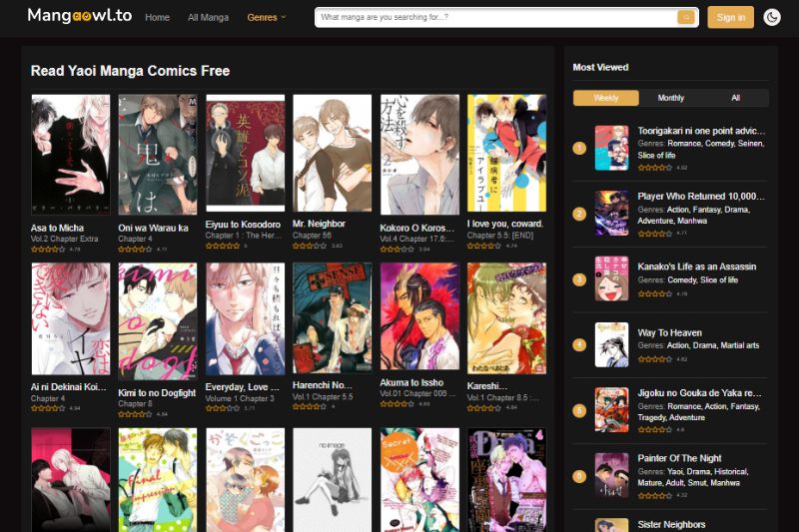Click Historical genre under Painter Of The Night

pos(731,472)
